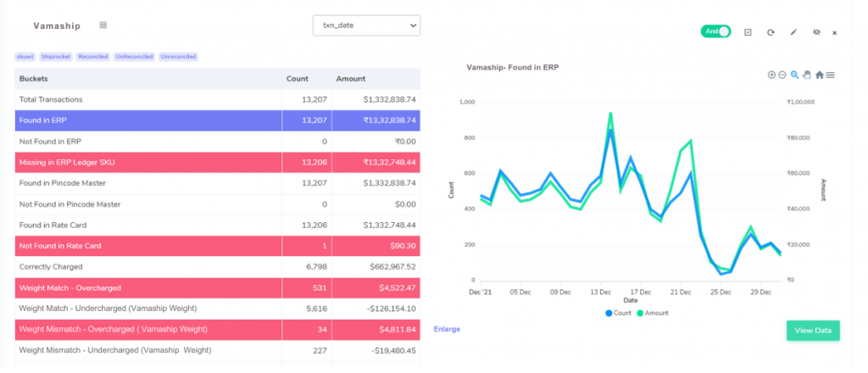The width and height of the screenshot is (868, 373).
Task: Select the hand pan tool
Action: tap(807, 75)
